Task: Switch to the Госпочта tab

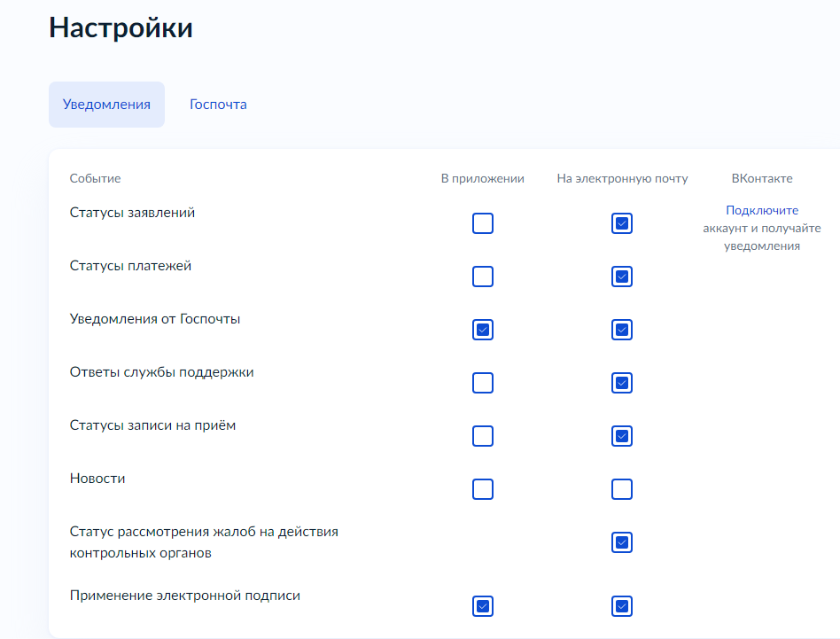Action: point(218,105)
